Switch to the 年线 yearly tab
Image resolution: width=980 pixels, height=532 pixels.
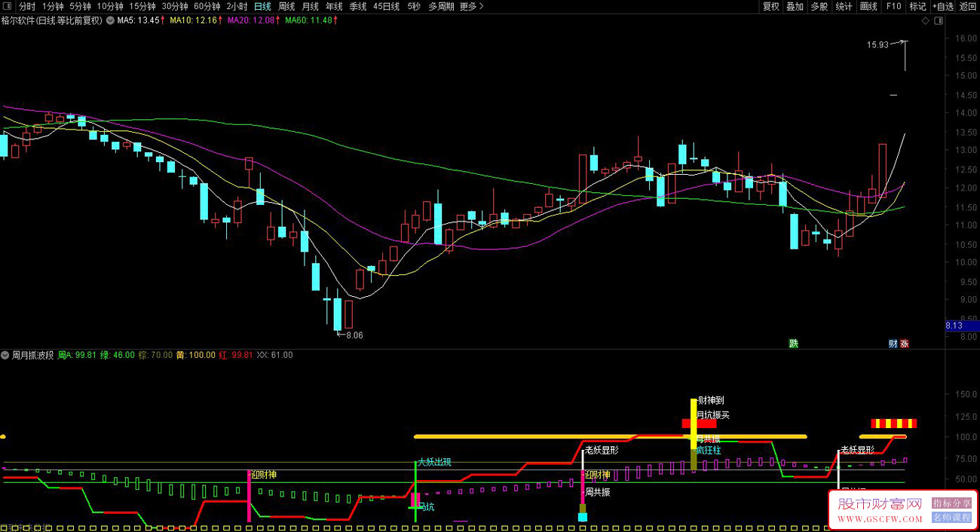point(334,6)
